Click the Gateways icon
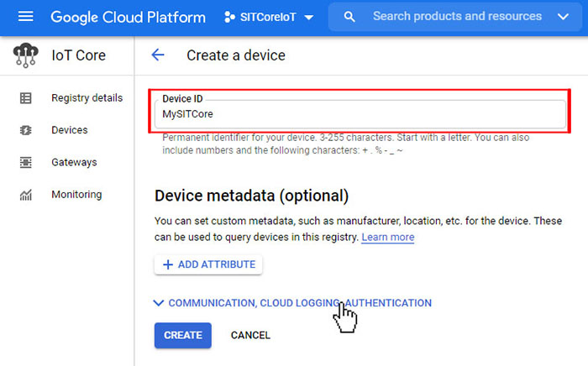 [x=25, y=163]
